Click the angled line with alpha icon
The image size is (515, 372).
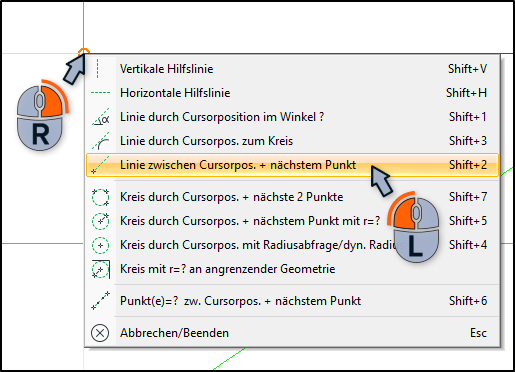point(101,117)
